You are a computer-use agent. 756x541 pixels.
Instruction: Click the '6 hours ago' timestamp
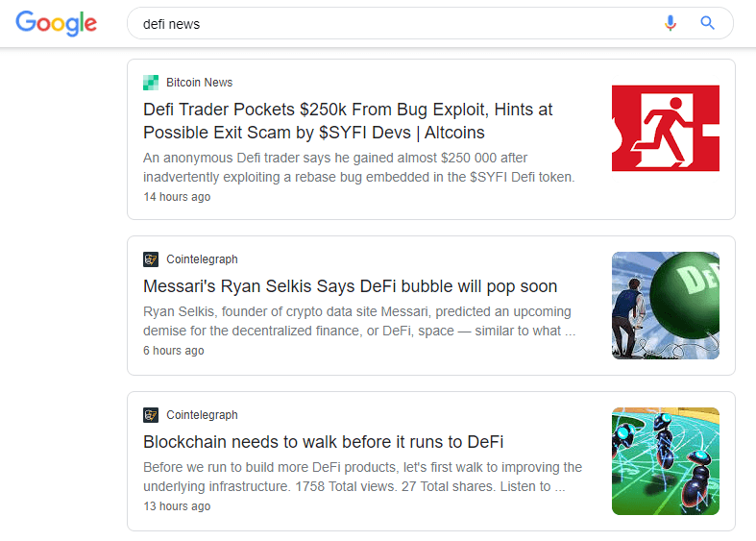tap(174, 351)
